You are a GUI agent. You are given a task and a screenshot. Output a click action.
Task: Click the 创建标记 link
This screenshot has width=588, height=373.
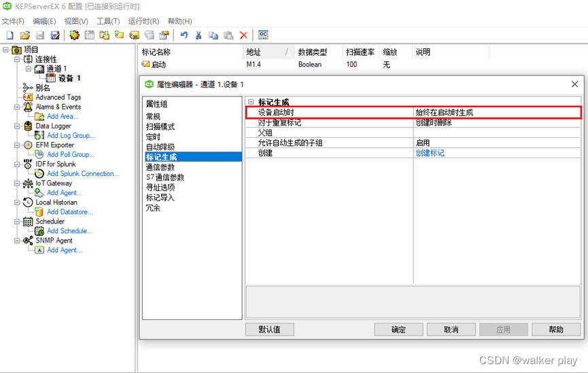(x=430, y=153)
